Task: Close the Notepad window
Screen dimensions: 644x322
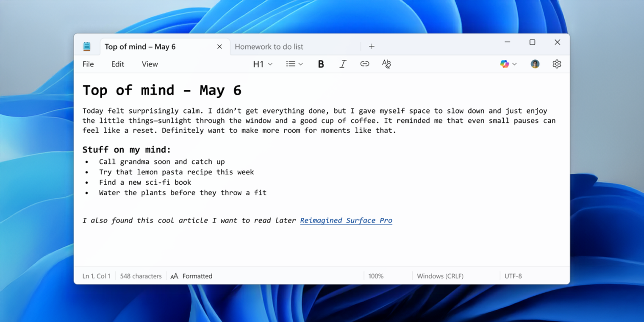Action: point(557,42)
